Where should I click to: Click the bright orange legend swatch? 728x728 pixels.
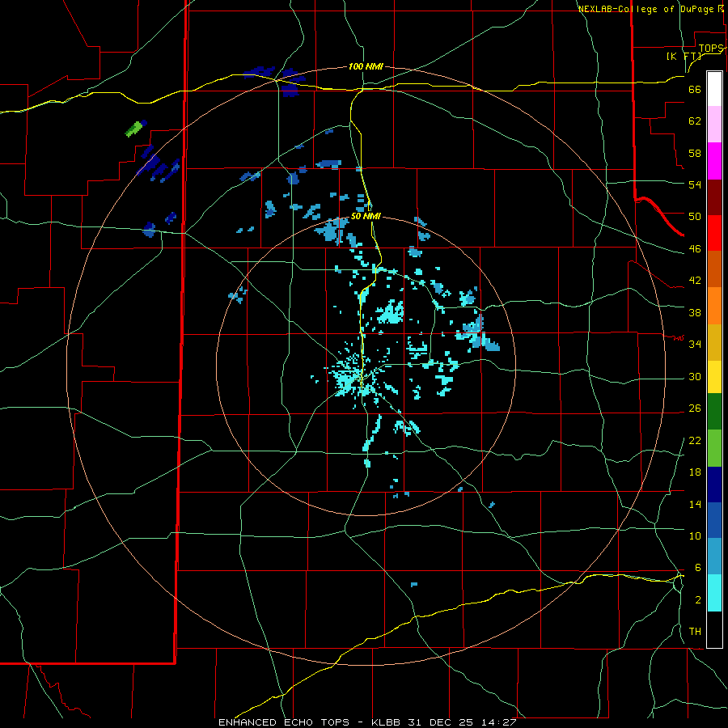click(x=714, y=306)
